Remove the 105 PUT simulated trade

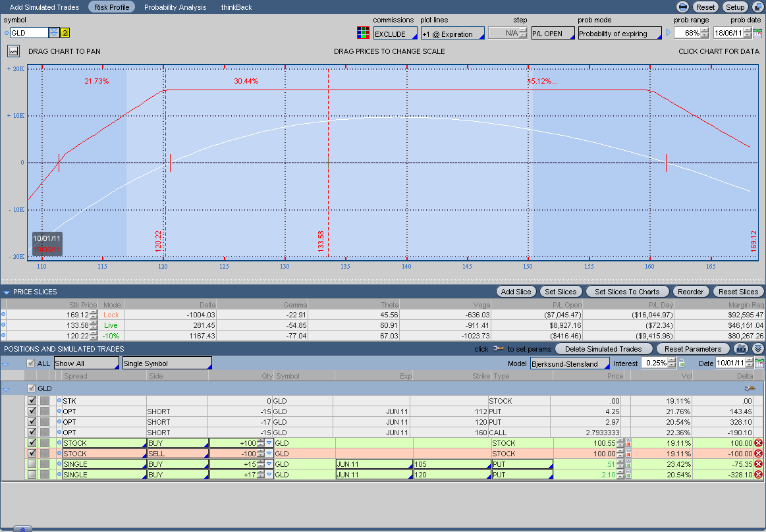click(758, 464)
